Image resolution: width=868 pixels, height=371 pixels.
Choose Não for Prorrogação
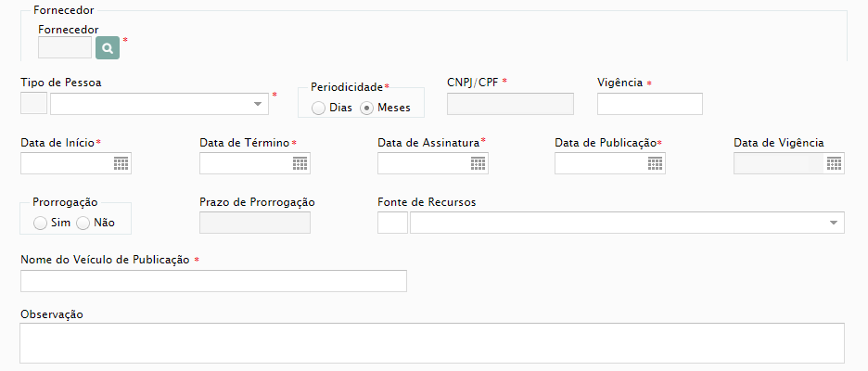[83, 224]
